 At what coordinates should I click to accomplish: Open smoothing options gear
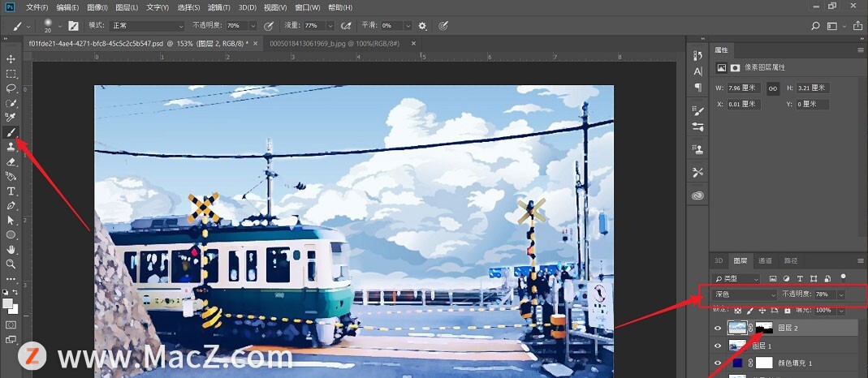coord(423,25)
